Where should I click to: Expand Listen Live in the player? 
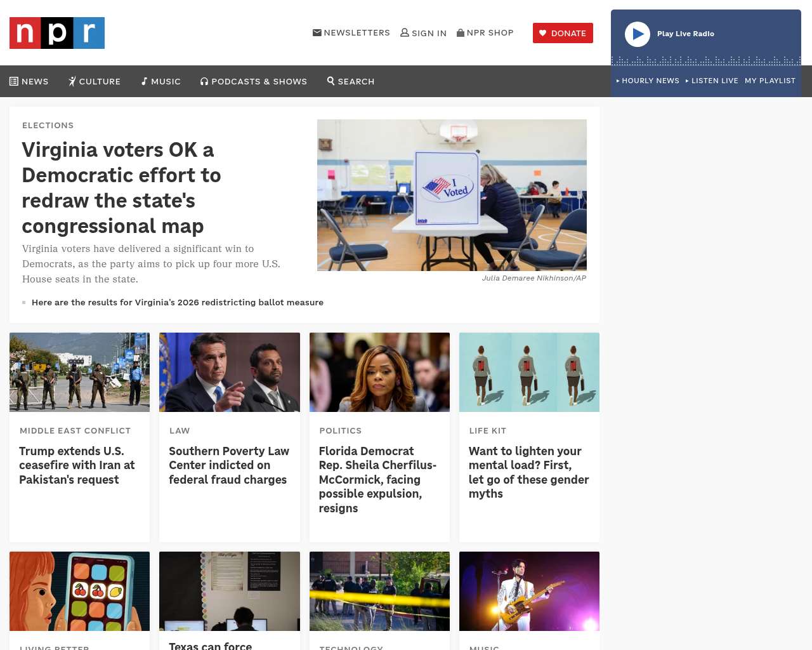coord(712,81)
